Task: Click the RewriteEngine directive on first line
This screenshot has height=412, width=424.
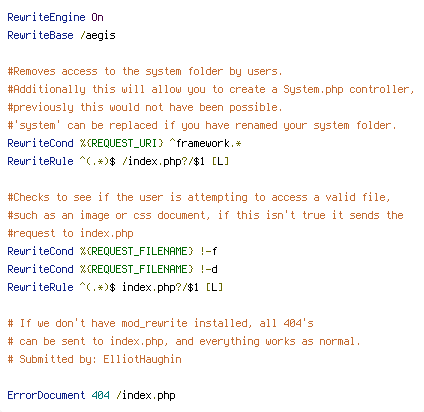Action: (46, 17)
